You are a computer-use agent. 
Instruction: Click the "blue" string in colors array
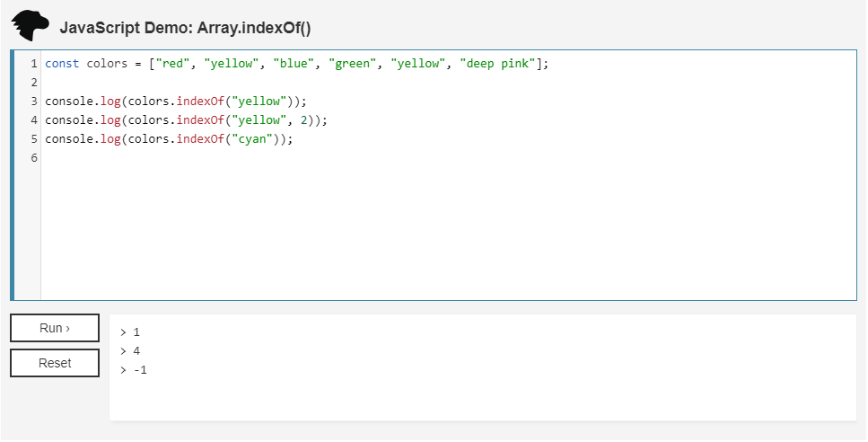[294, 64]
